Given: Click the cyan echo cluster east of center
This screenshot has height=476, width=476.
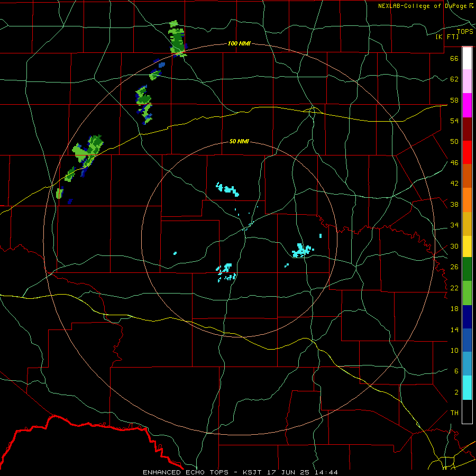Looking at the screenshot, I should tap(303, 250).
